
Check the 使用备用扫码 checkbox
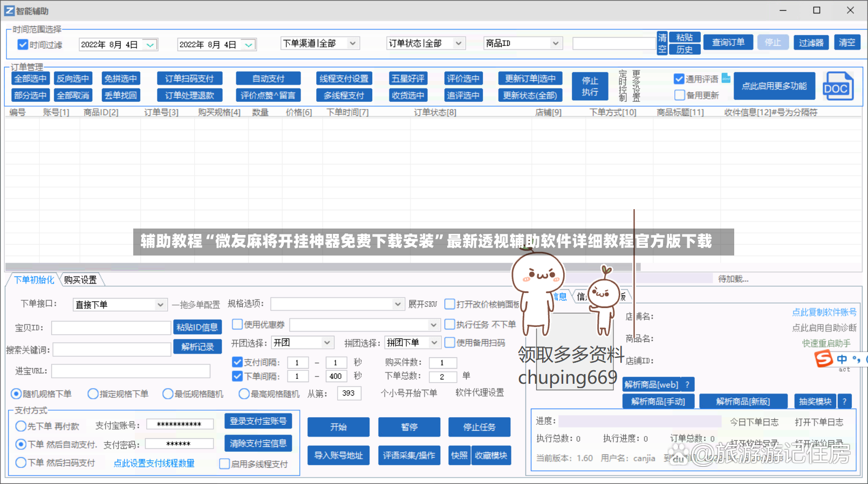449,342
